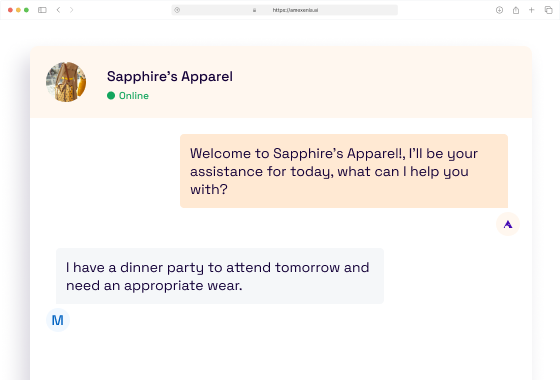
Task: Toggle the browser sidebar icon
Action: click(x=42, y=10)
